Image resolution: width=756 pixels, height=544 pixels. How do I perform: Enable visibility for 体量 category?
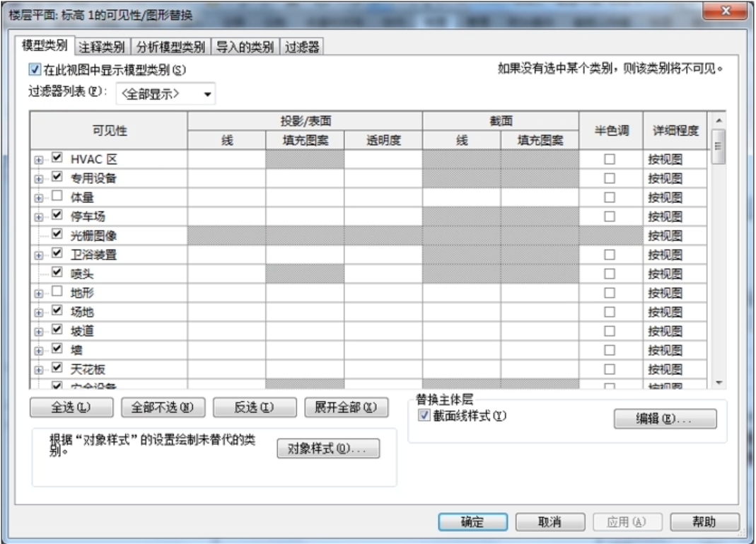[57, 197]
